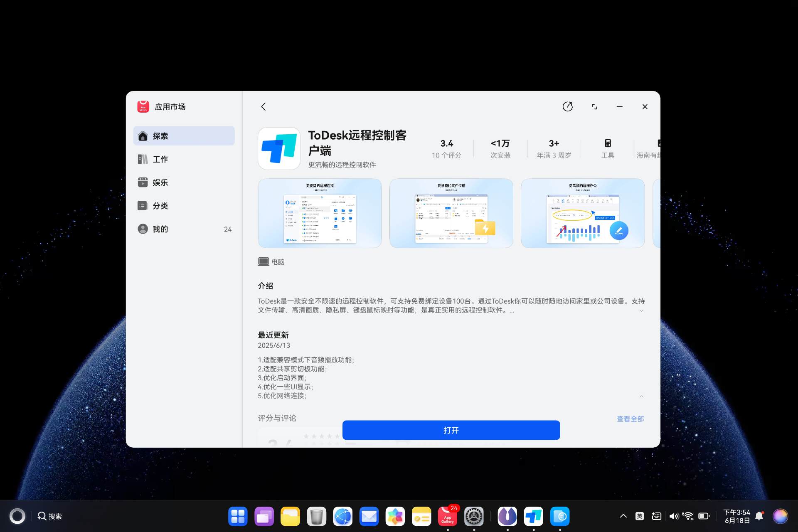Expand the 介绍 description chevron
Image resolution: width=798 pixels, height=532 pixels.
pyautogui.click(x=641, y=310)
